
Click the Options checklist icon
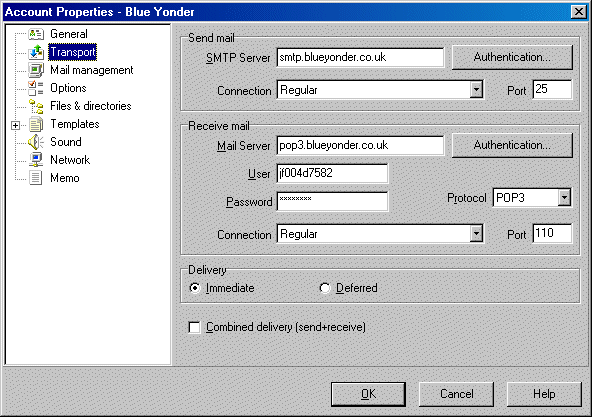point(36,88)
